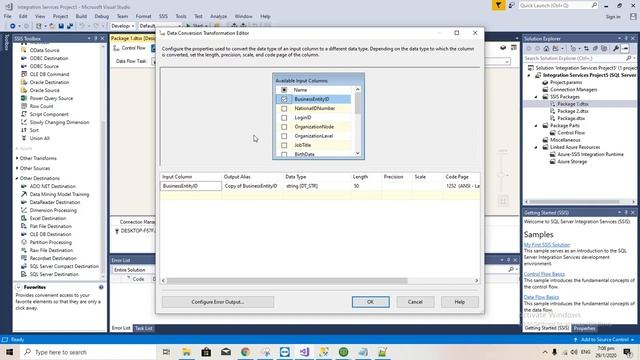The image size is (640, 360).
Task: Select Row Count toolbox item
Action: click(41, 106)
